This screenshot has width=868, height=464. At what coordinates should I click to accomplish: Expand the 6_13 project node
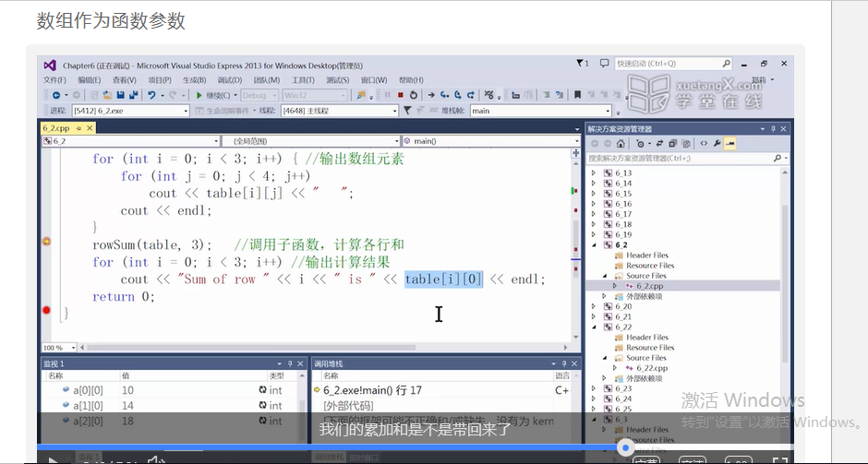pyautogui.click(x=594, y=173)
